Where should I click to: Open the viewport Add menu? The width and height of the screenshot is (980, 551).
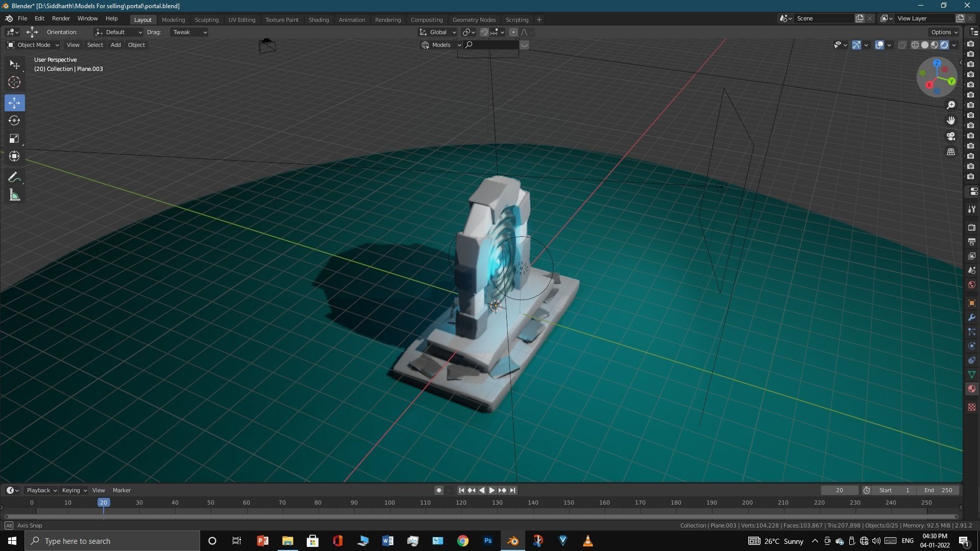115,45
